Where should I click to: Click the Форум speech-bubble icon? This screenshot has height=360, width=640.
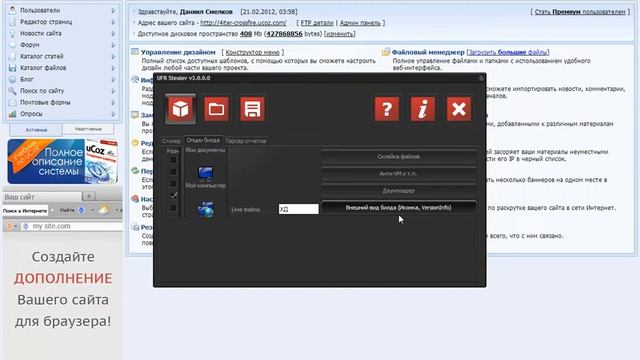coord(13,44)
